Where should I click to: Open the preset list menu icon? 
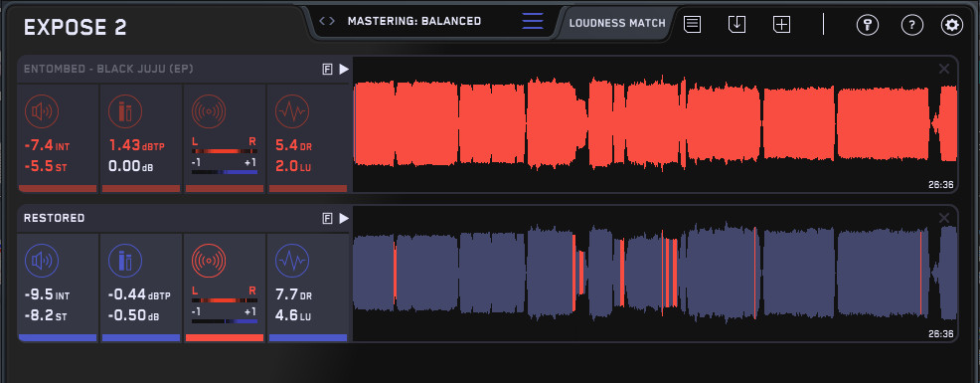[x=533, y=21]
